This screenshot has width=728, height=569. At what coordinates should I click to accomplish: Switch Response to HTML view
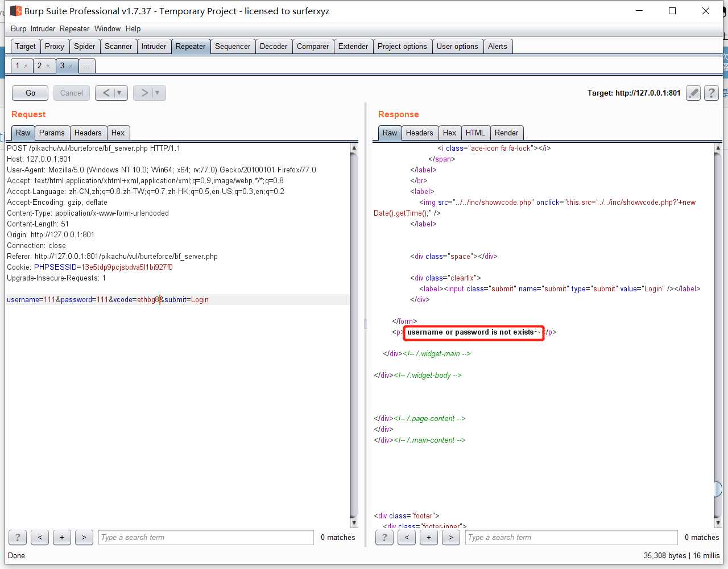click(475, 133)
